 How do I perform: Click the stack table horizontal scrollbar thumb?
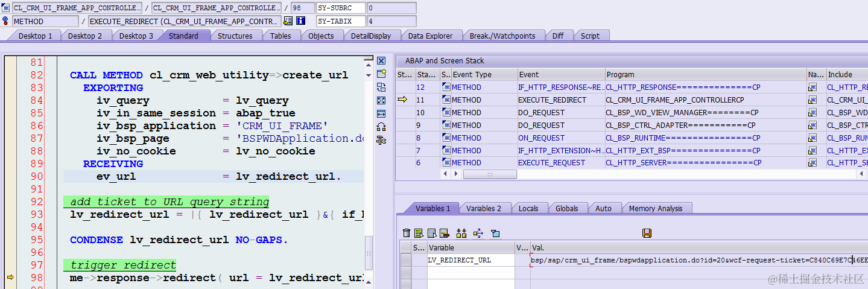tap(490, 174)
